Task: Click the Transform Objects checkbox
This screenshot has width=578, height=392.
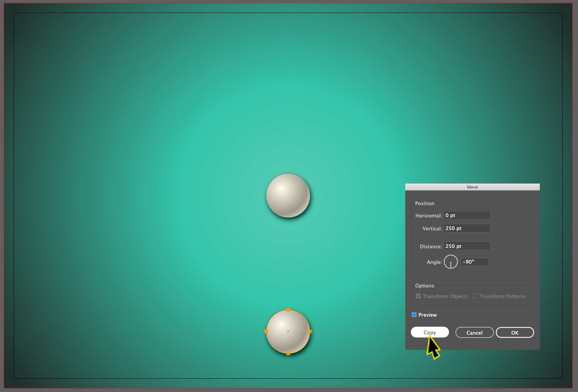Action: [418, 296]
